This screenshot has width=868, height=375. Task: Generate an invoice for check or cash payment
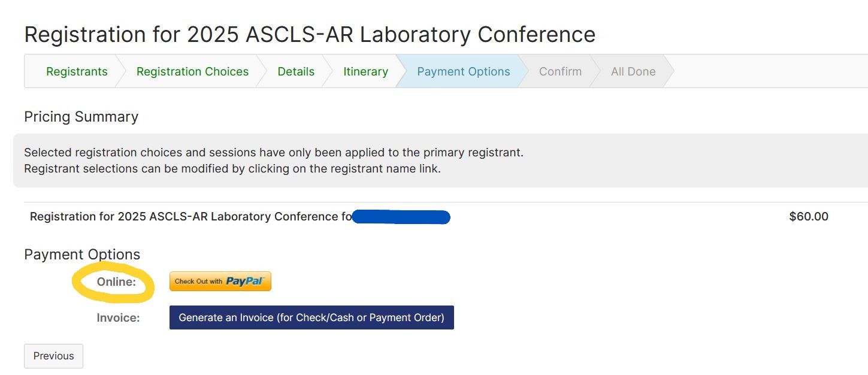(x=311, y=317)
